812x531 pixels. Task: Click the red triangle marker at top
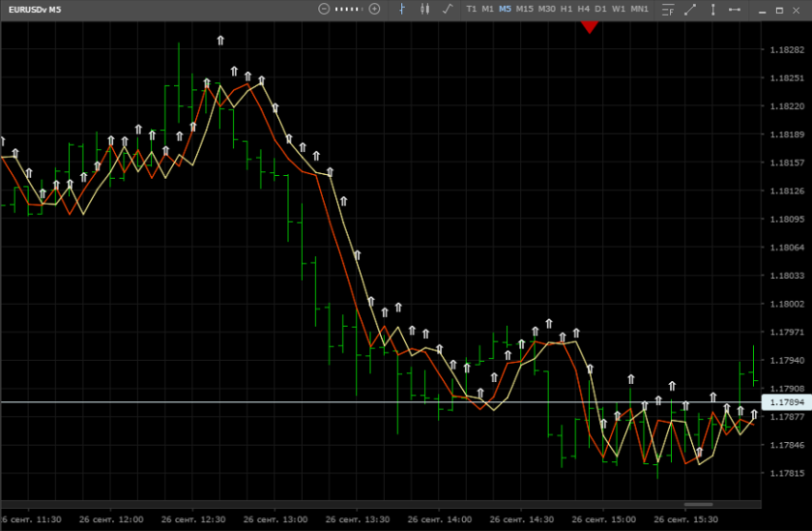(x=590, y=27)
